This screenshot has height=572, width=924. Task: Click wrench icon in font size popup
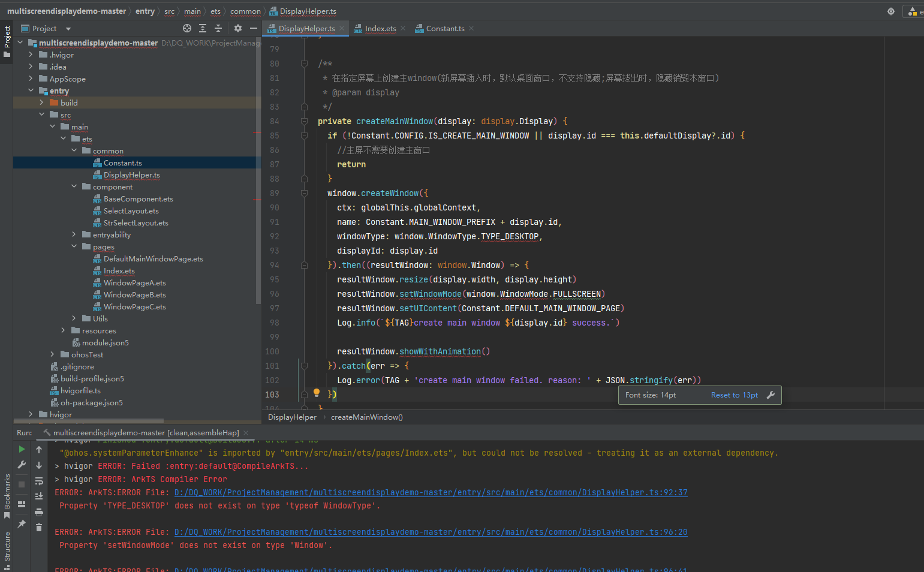771,395
